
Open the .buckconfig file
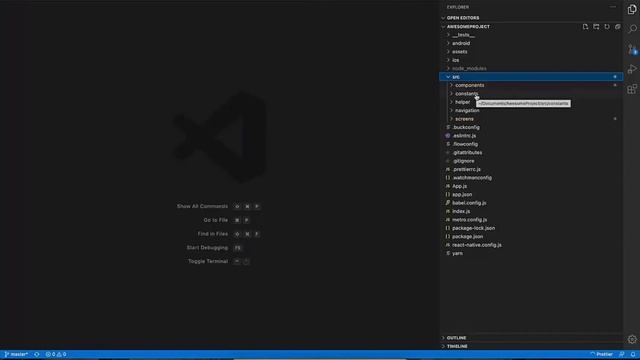(x=531, y=127)
